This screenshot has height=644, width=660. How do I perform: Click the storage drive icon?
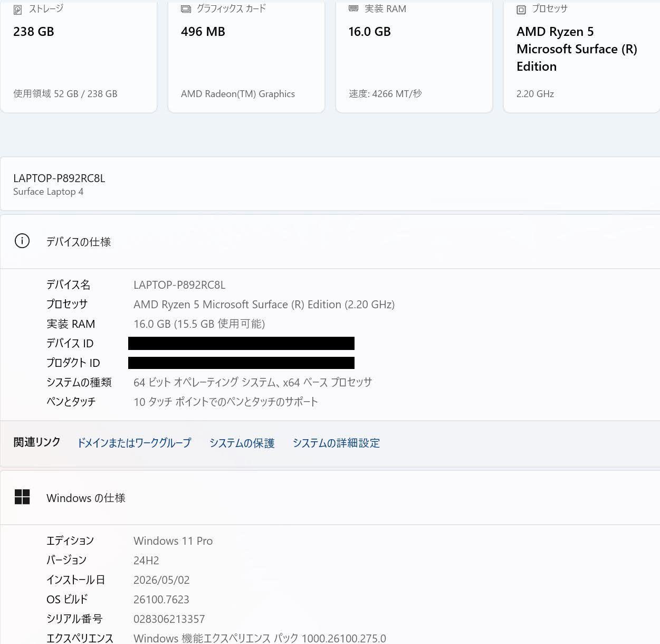coord(17,10)
